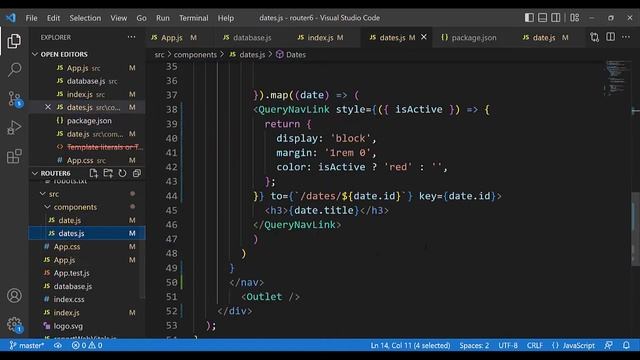Split the editor to the right
The image size is (640, 360).
click(611, 37)
